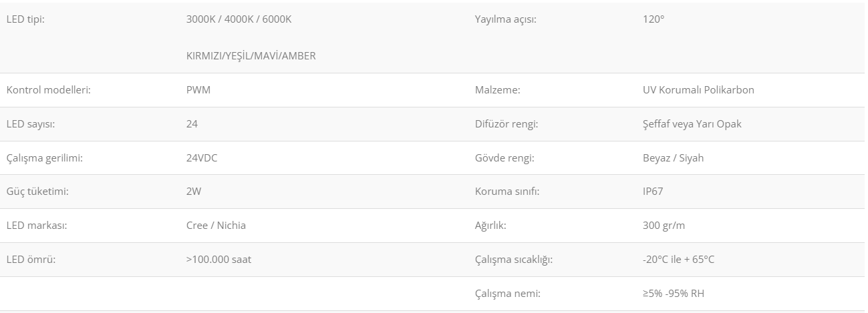
Task: Click the "IP67" protection class value
Action: pos(653,192)
